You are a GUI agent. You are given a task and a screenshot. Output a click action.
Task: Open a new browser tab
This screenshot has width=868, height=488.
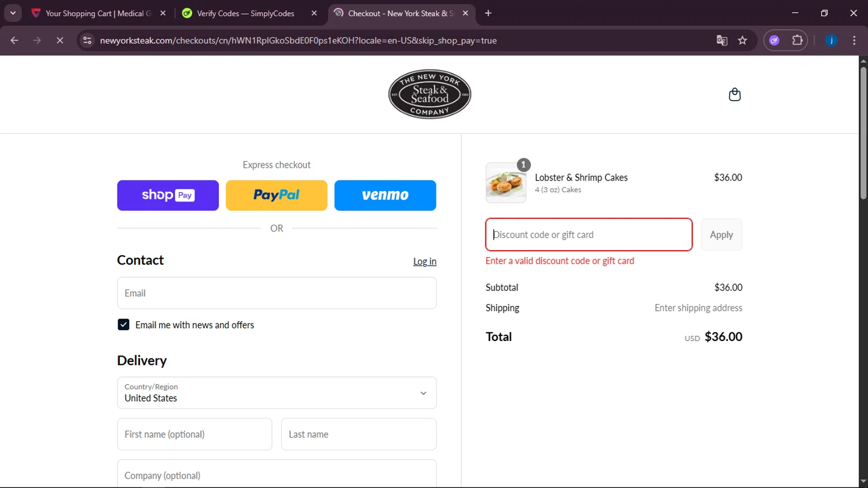point(488,13)
